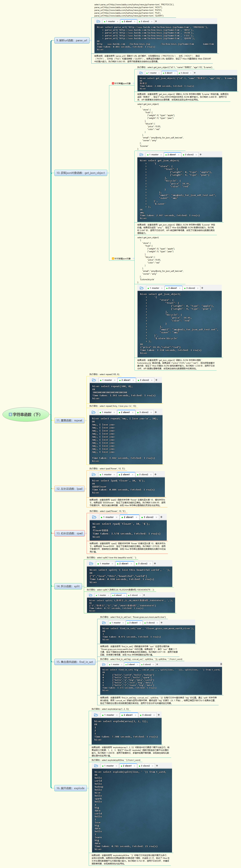The height and width of the screenshot is (868, 241).
Task: Close 2 slave1 tab in '$.owner' terminal
Action: click(x=179, y=155)
